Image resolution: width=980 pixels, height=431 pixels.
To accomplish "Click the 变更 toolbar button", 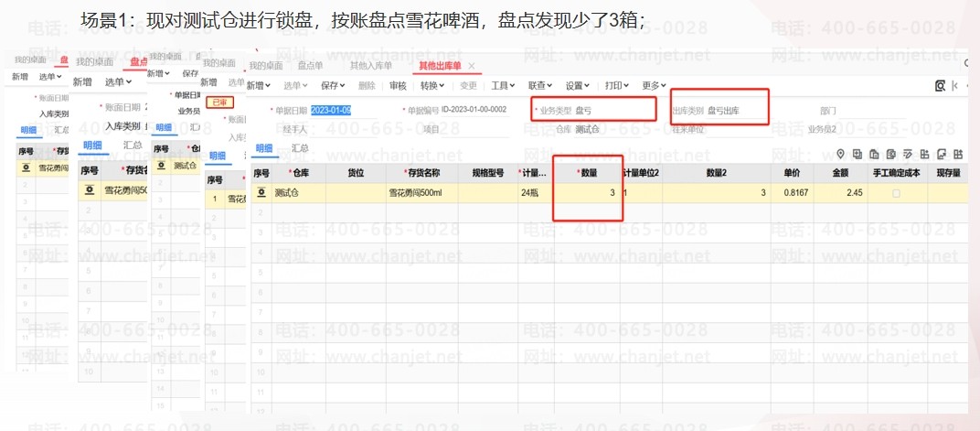I will pos(468,86).
